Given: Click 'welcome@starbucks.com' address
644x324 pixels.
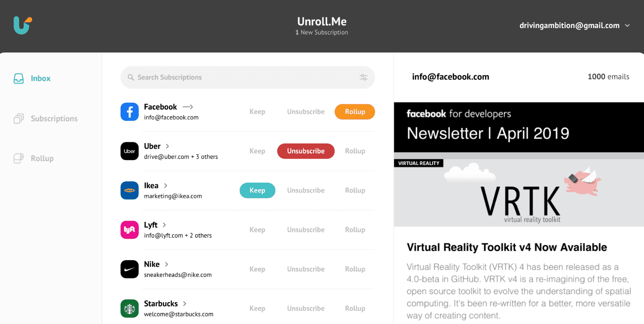Looking at the screenshot, I should click(x=179, y=315).
